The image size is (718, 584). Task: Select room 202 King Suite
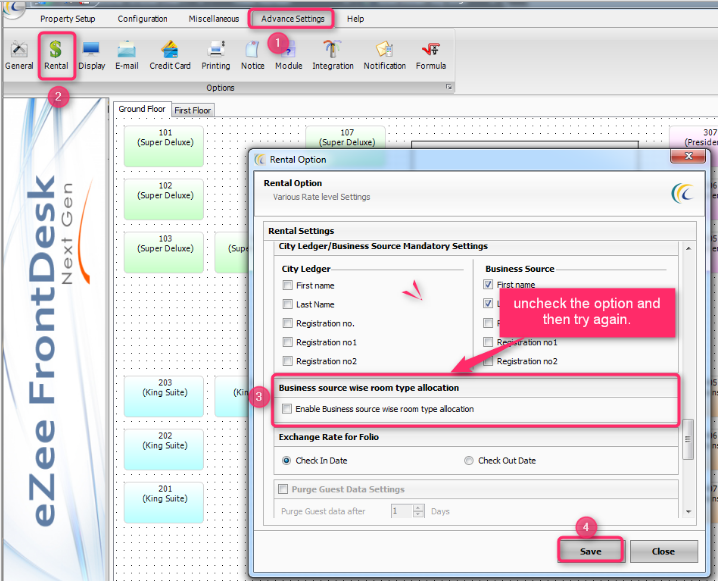164,449
